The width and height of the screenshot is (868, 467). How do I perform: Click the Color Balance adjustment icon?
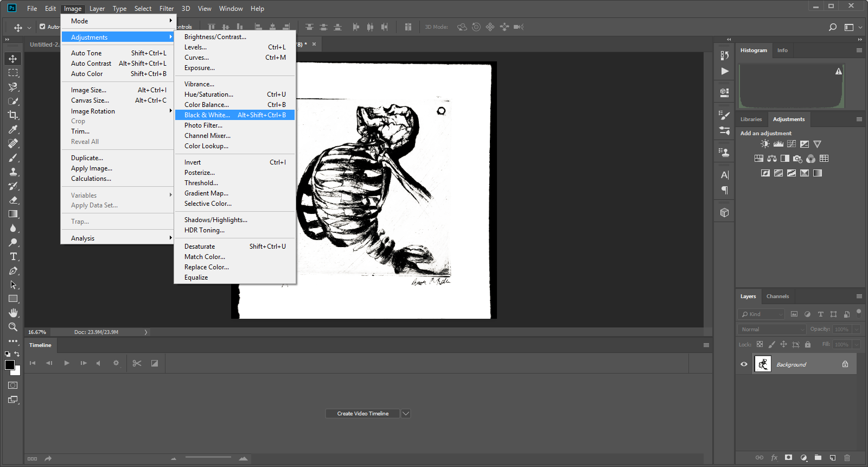pos(772,159)
